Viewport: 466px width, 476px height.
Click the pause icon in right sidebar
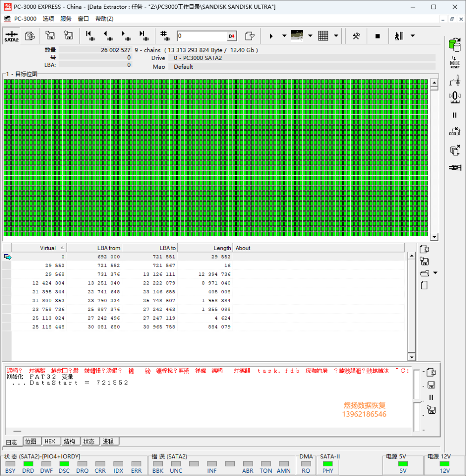pos(455,115)
